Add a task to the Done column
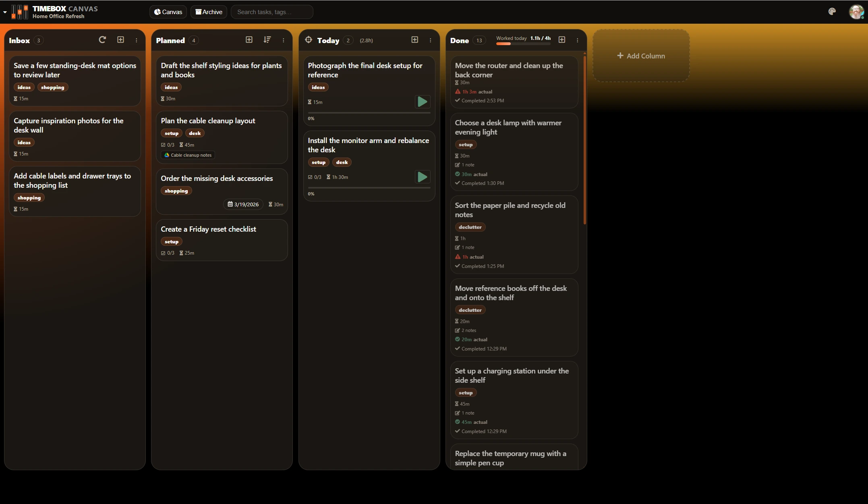The image size is (868, 504). click(562, 39)
